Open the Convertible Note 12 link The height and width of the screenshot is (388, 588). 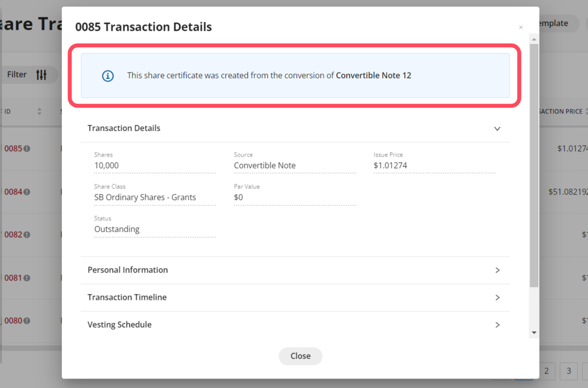coord(374,76)
